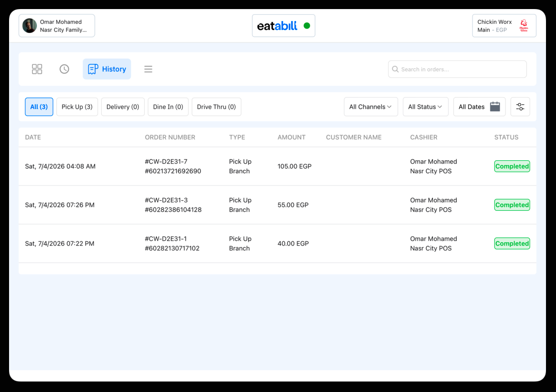
Task: Click the CUSTOMER NAME column header
Action: tap(354, 137)
